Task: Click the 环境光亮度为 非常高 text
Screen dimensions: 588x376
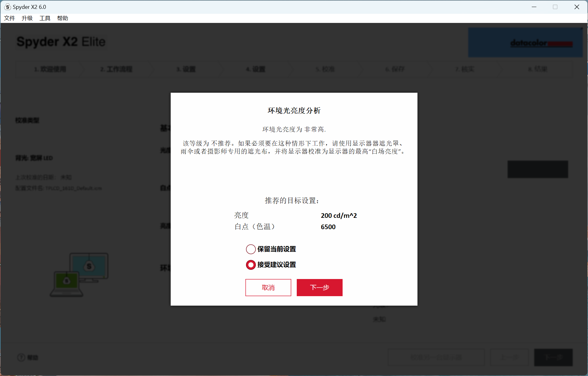Action: [x=294, y=129]
